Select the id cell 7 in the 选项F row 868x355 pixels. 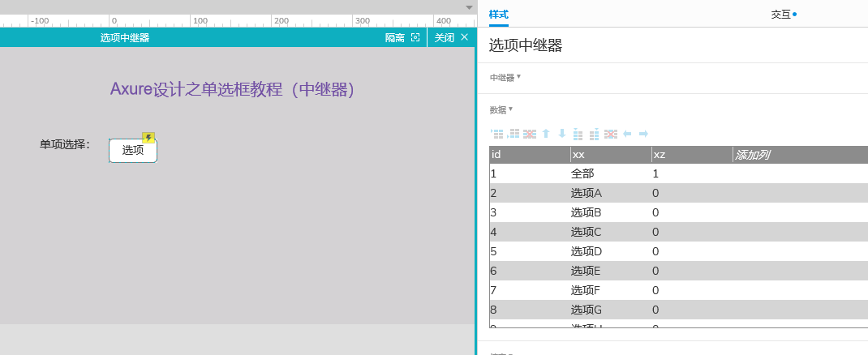pos(530,289)
